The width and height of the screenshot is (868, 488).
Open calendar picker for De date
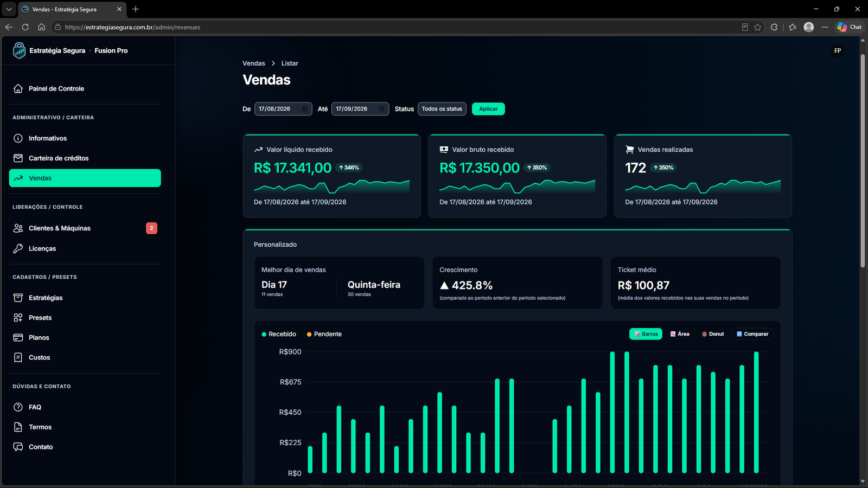[305, 109]
